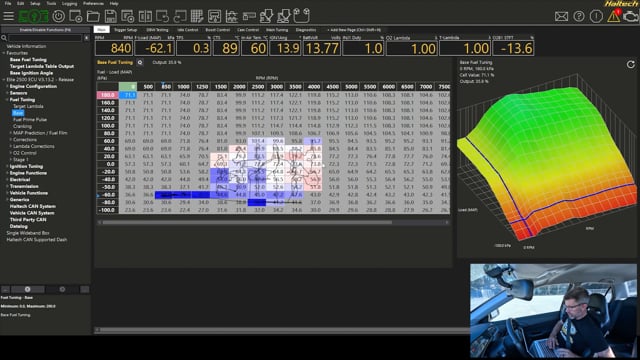Clear the sidebar search box

(x=87, y=38)
